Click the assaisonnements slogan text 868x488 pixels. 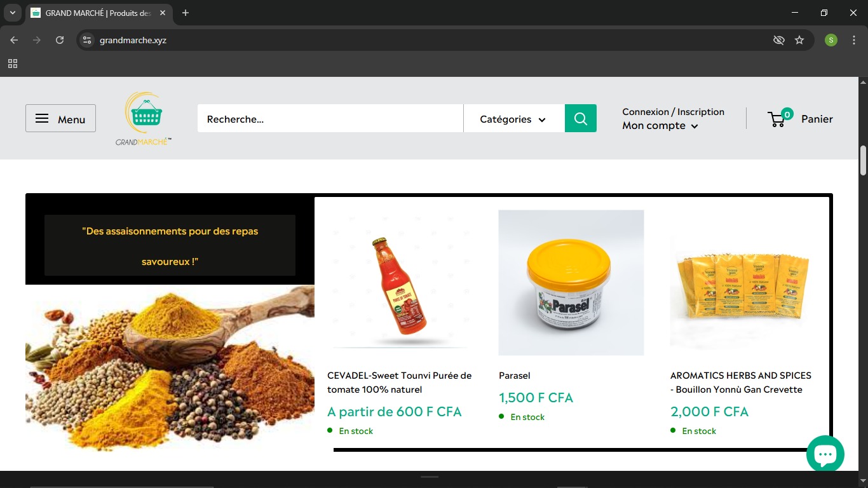coord(170,246)
